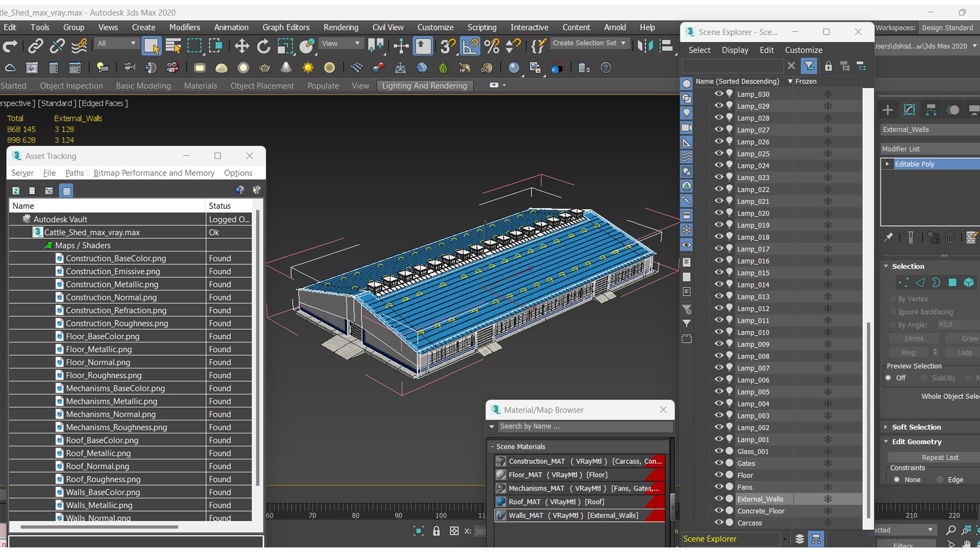Choose the Edge constraint radio button
980x551 pixels.
tap(940, 480)
